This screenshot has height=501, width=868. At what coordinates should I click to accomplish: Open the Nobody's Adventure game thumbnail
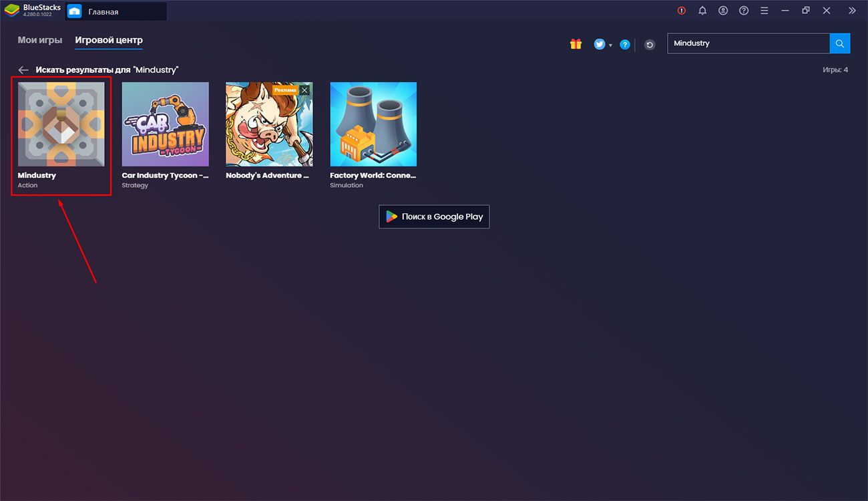(268, 124)
